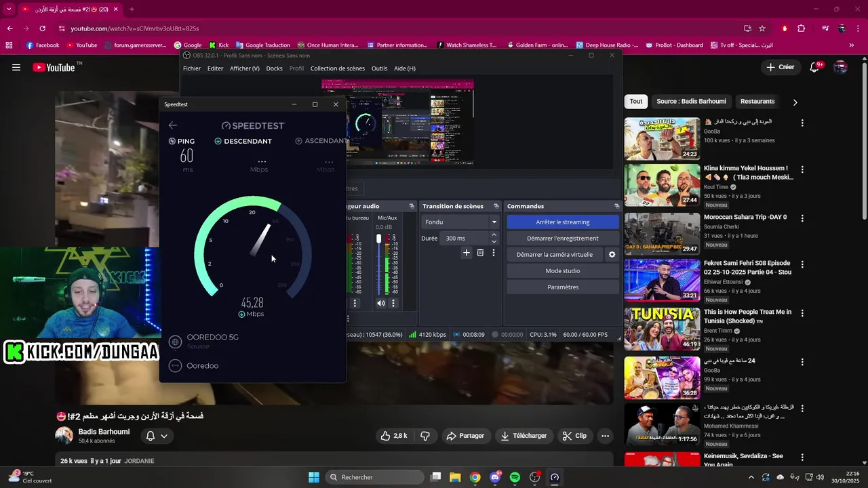Click the Créer button on YouTube
Screen dimensions: 868x488
pos(781,67)
